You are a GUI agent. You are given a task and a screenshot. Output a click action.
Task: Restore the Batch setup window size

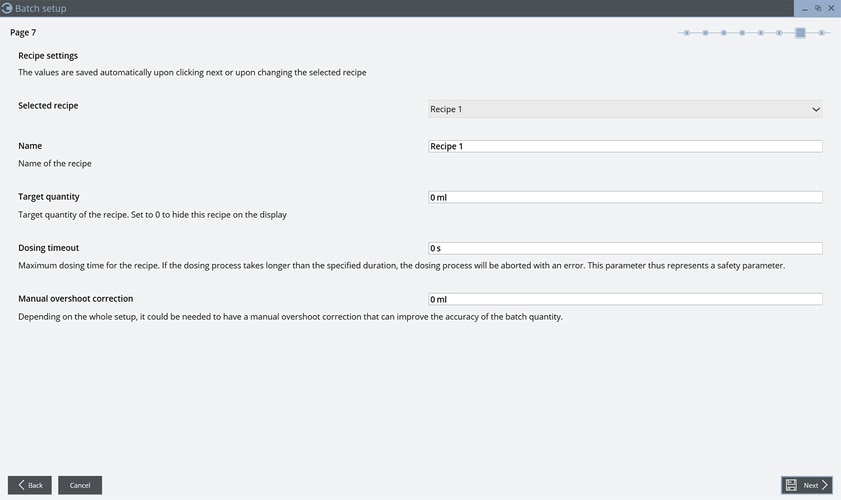coord(818,8)
